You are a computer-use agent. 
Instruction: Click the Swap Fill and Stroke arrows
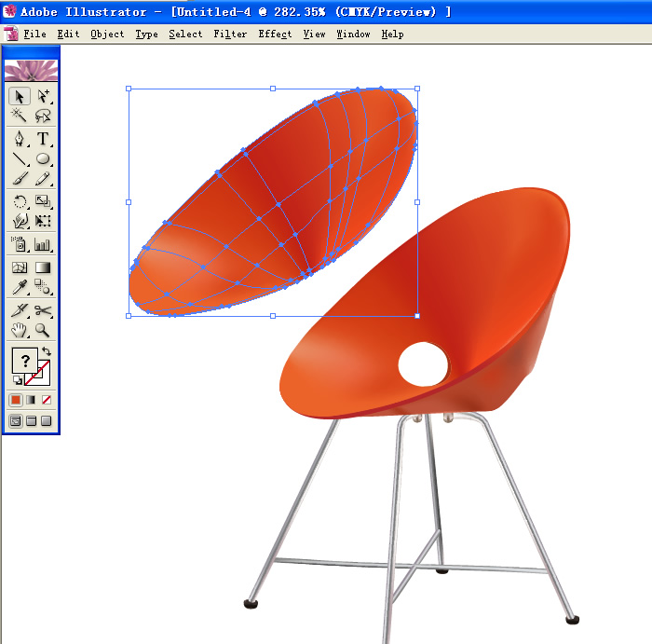[x=47, y=351]
